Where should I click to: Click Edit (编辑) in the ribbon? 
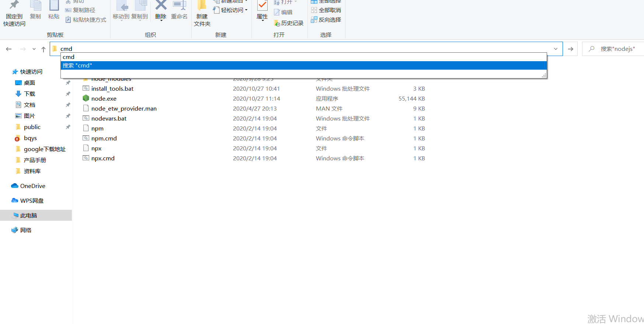(283, 13)
